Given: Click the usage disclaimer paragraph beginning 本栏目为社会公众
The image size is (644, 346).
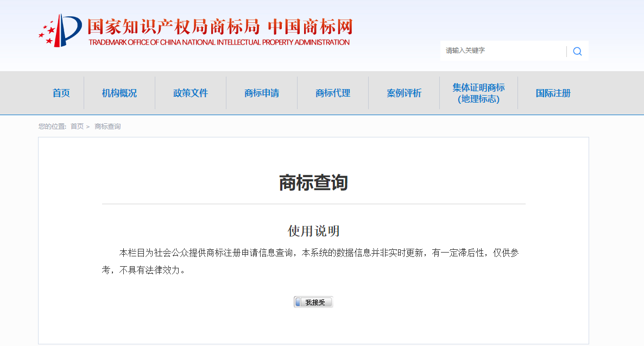Looking at the screenshot, I should click(x=311, y=261).
